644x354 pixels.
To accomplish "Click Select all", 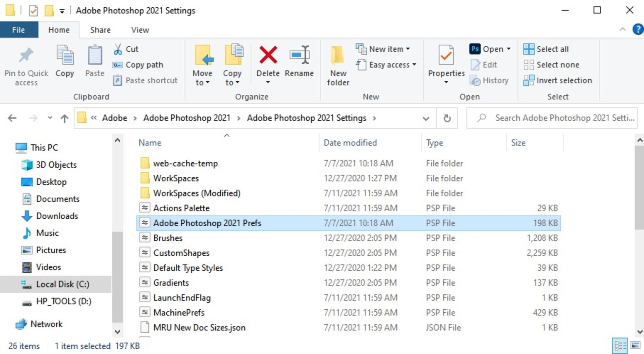I will click(x=546, y=49).
